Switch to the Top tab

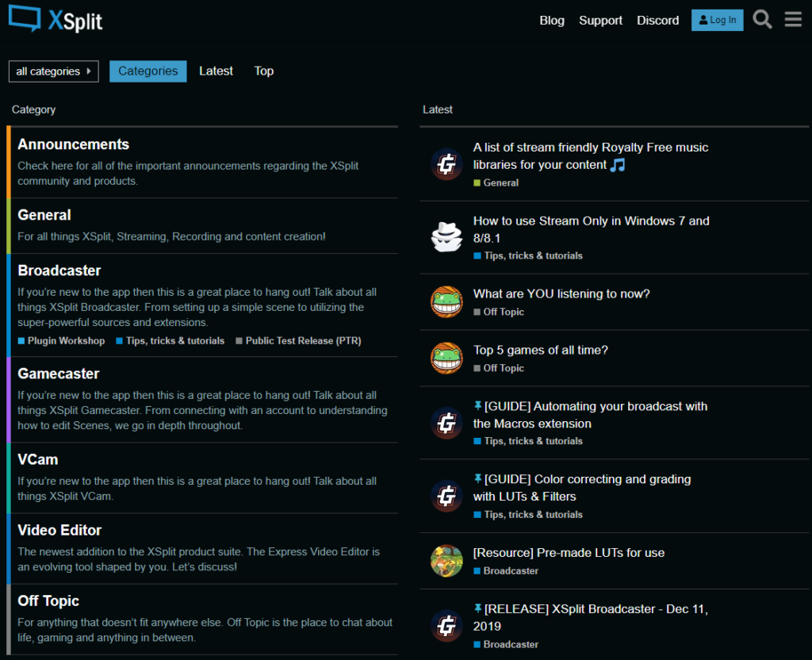click(263, 71)
